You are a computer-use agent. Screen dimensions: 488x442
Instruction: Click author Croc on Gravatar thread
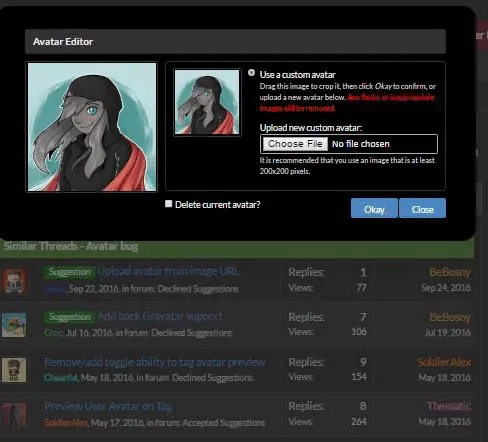[x=54, y=333]
